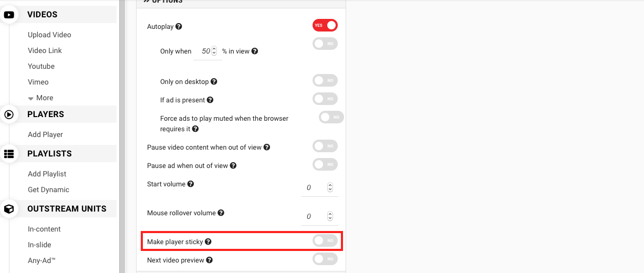Click the percent in view number field
644x273 pixels.
(205, 51)
